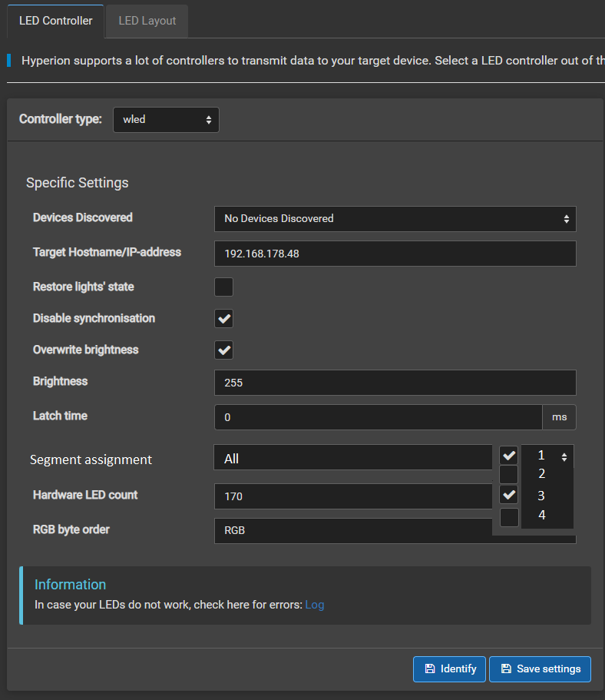605x700 pixels.
Task: Disable synchronisation by unchecking its box
Action: [223, 318]
